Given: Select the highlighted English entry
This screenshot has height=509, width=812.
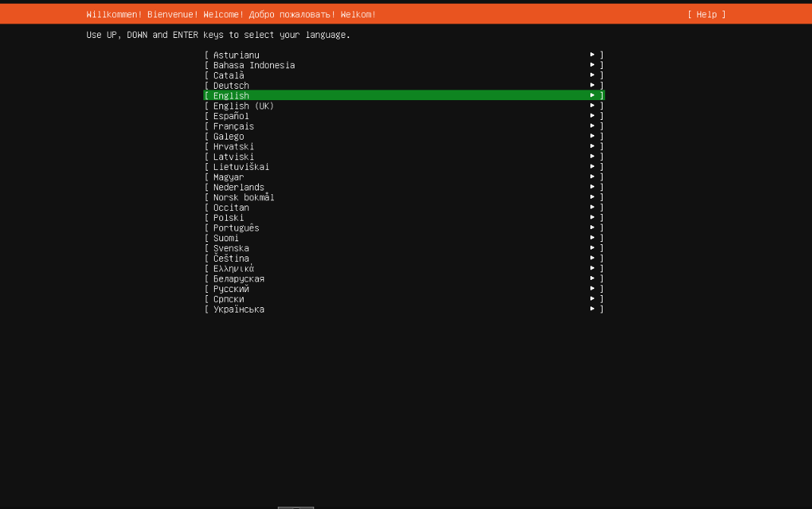Looking at the screenshot, I should (230, 95).
